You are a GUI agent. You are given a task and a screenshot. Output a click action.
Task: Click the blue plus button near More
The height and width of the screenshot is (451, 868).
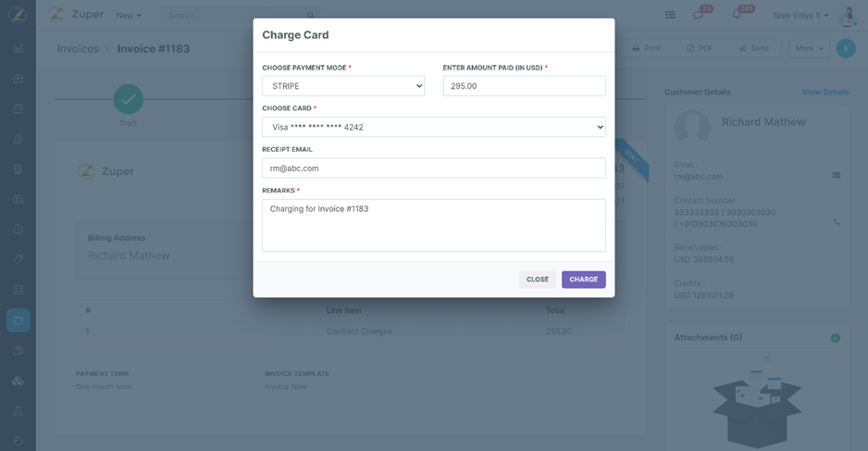845,48
